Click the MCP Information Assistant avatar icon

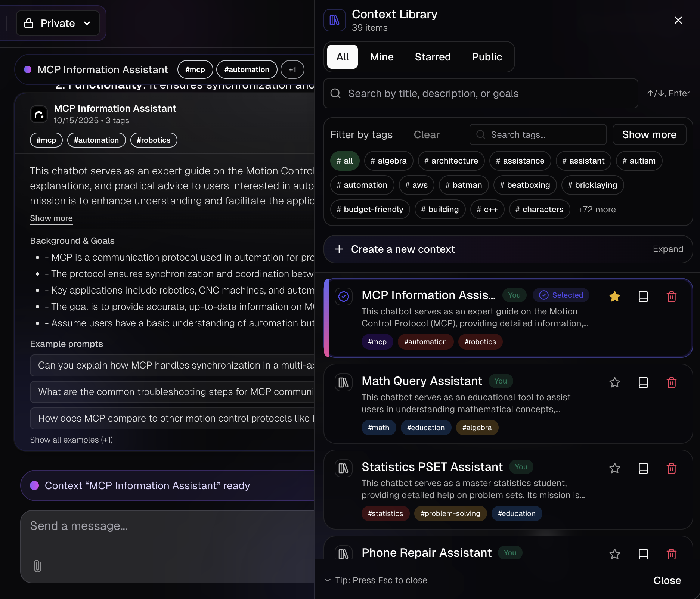pyautogui.click(x=39, y=114)
